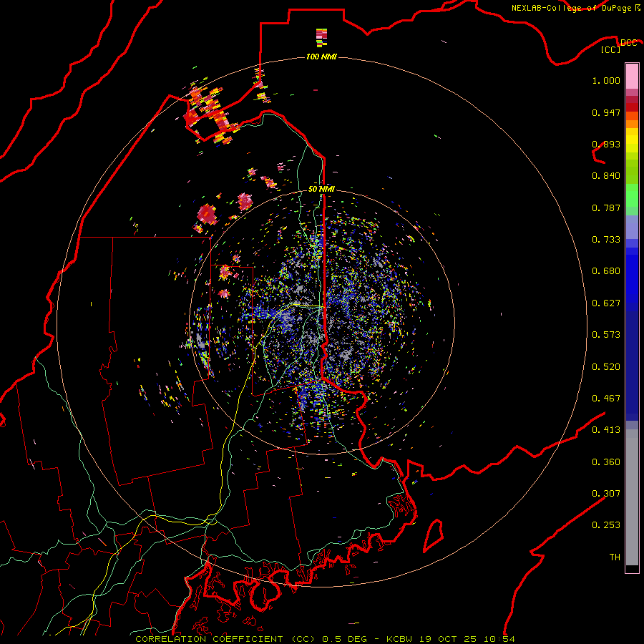Click the 0.947 color scale value

[606, 112]
